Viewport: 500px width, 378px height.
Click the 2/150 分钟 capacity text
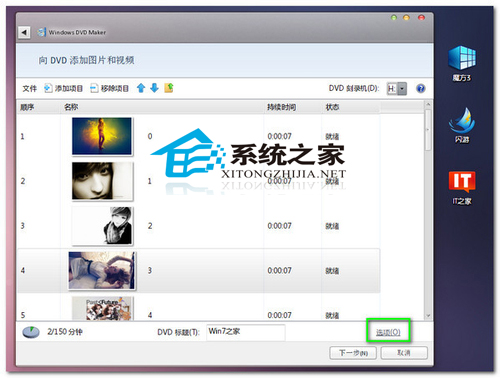(x=65, y=332)
